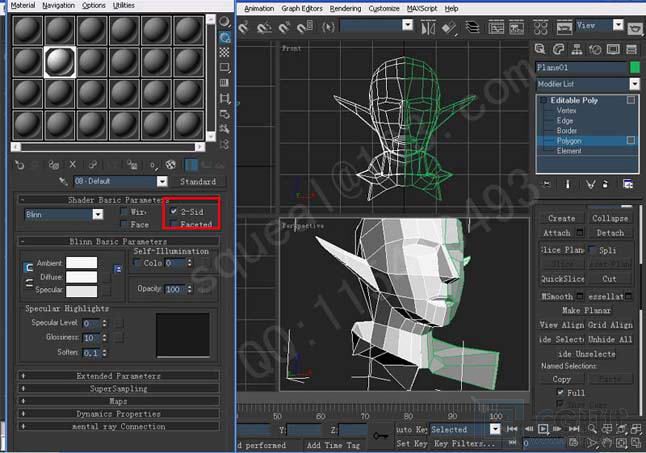Image resolution: width=646 pixels, height=453 pixels.
Task: Go to the start frame
Action: pos(512,429)
